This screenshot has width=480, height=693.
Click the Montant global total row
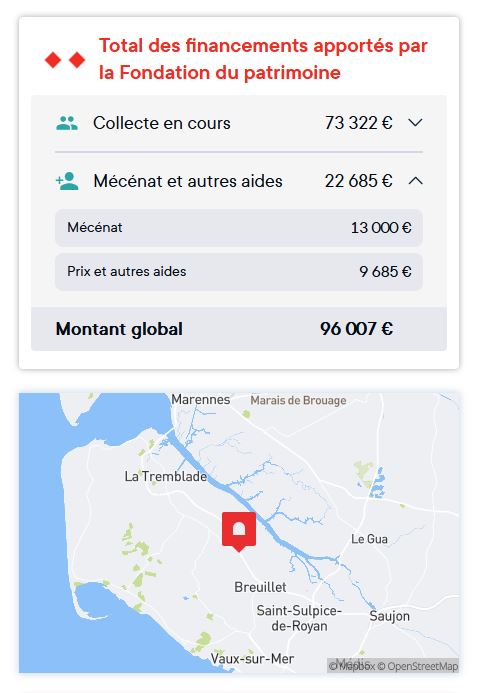[239, 329]
